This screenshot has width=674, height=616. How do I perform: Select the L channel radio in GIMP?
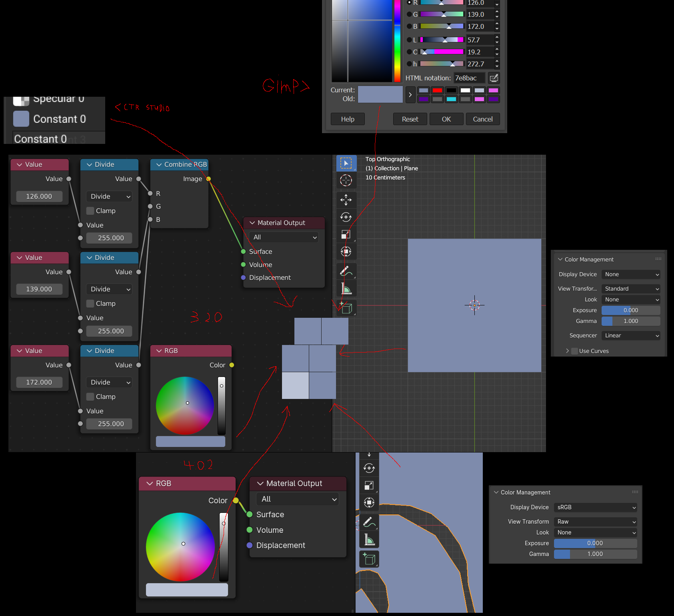[409, 40]
